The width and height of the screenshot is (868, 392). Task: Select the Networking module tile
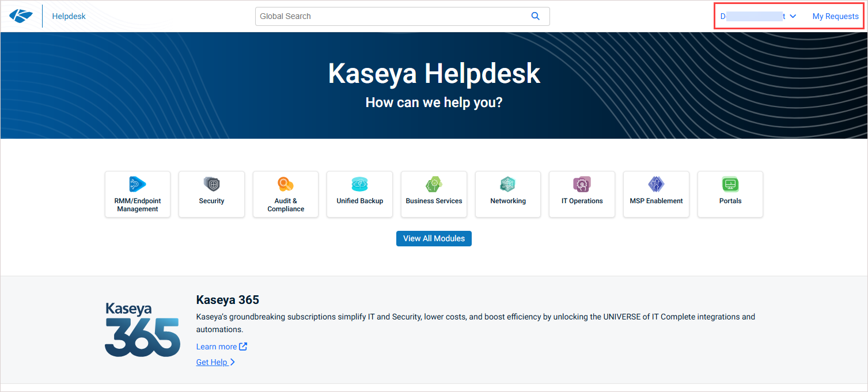tap(507, 194)
